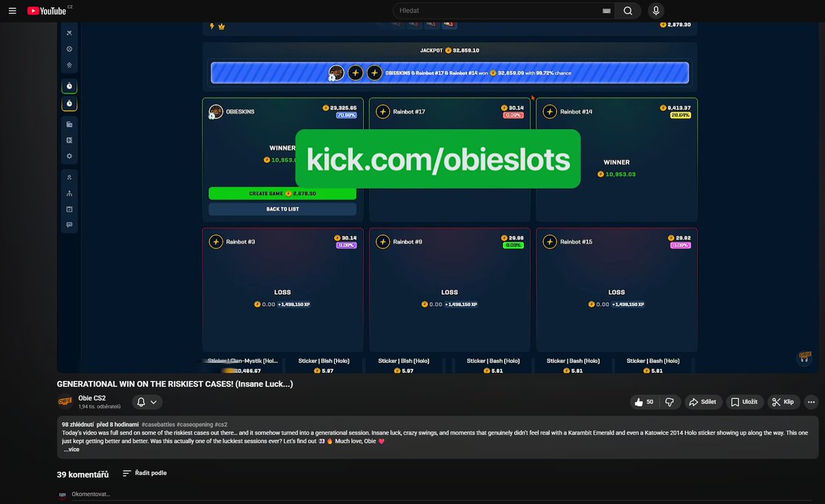Click the Rainbot #14 player icon
The image size is (825, 504).
(x=550, y=111)
